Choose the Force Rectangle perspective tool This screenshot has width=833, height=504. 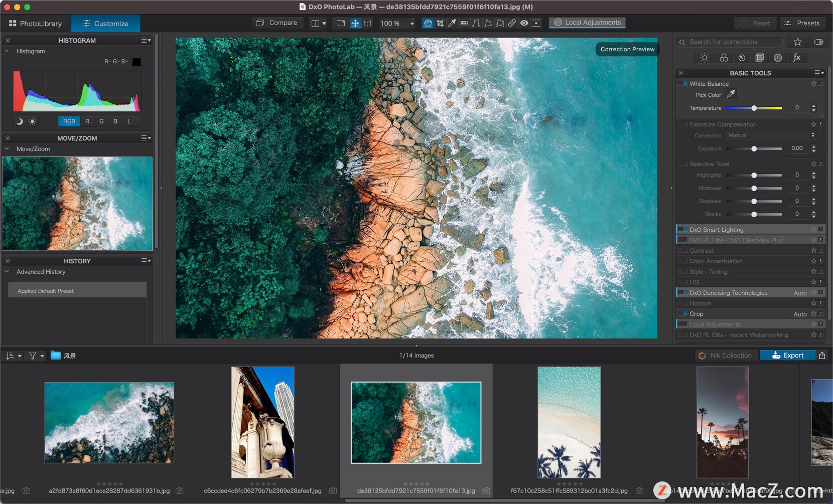(x=488, y=23)
